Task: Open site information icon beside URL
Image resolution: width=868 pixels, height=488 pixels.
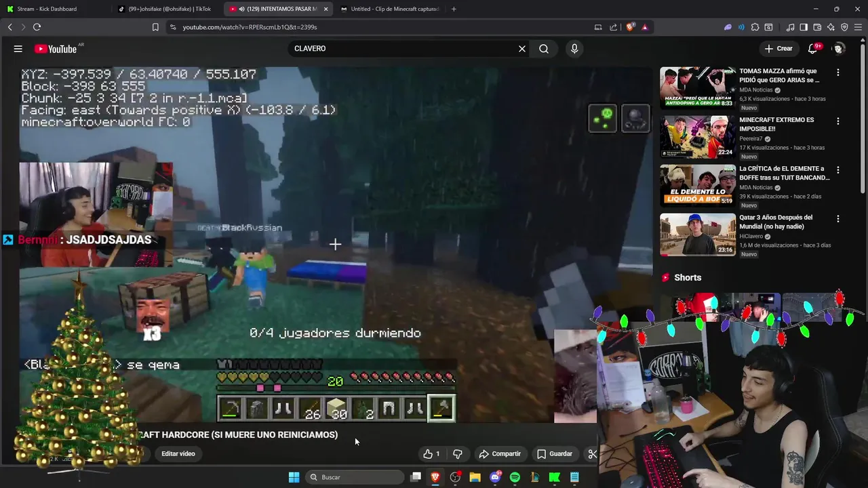Action: (173, 27)
